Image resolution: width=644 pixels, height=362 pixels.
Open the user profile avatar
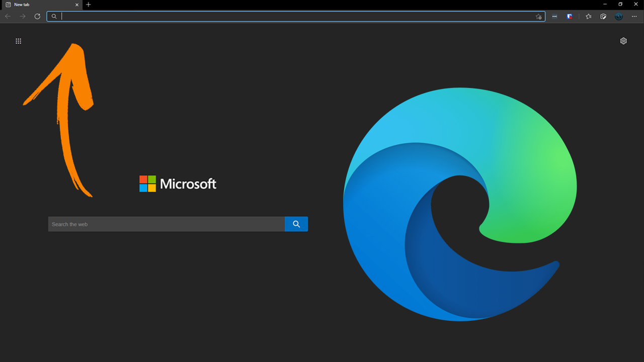click(x=619, y=17)
